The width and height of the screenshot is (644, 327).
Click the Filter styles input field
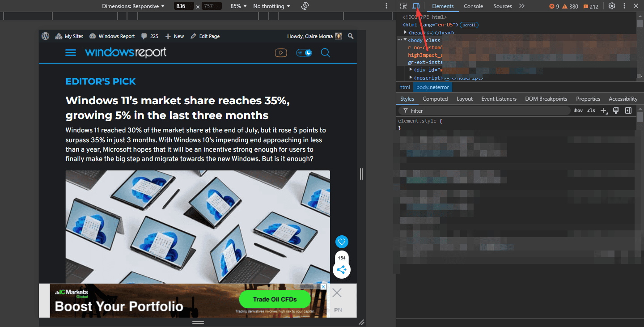pyautogui.click(x=484, y=110)
